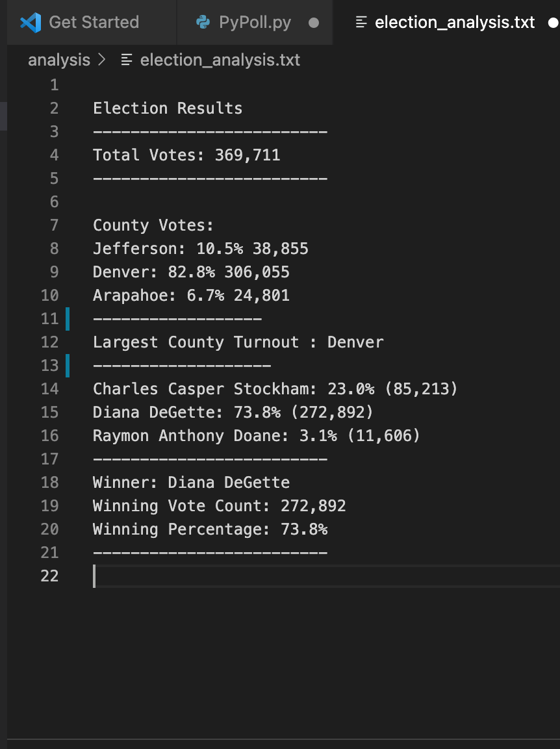Click line number 14 in the gutter
Image resolution: width=560 pixels, height=749 pixels.
pos(50,388)
